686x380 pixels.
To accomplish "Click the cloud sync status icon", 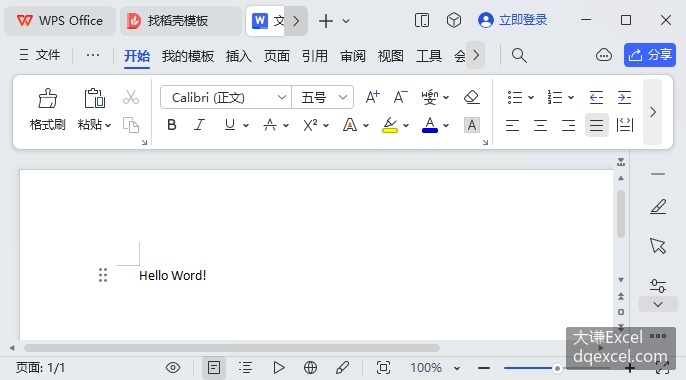I will coord(604,55).
